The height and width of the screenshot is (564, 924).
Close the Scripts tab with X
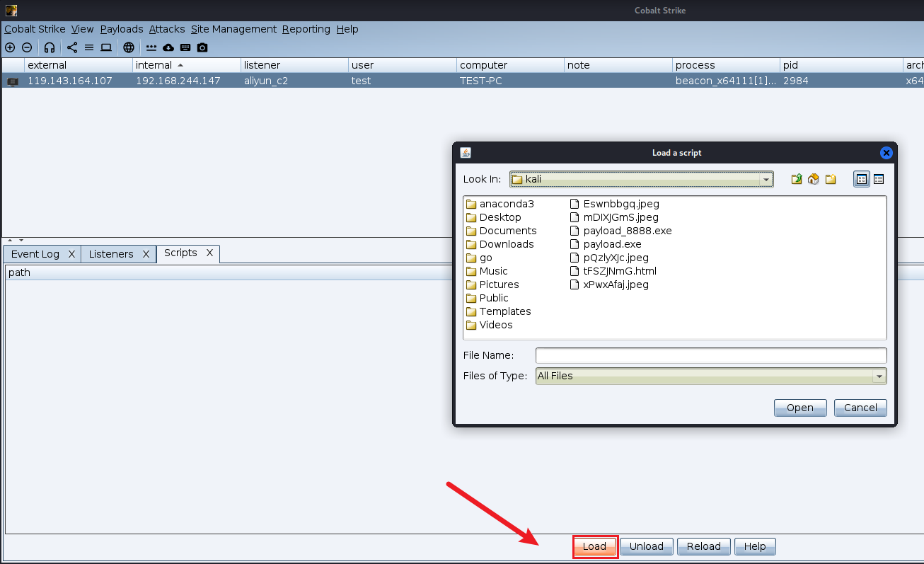209,253
